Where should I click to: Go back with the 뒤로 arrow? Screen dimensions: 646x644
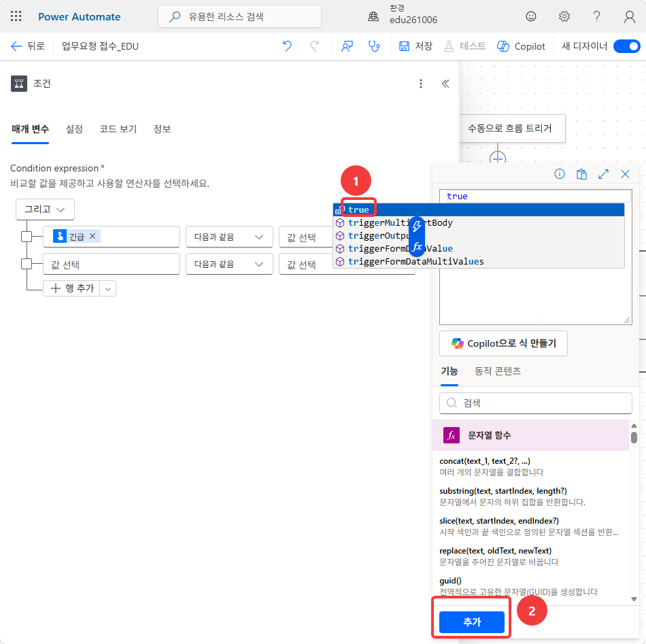[28, 46]
